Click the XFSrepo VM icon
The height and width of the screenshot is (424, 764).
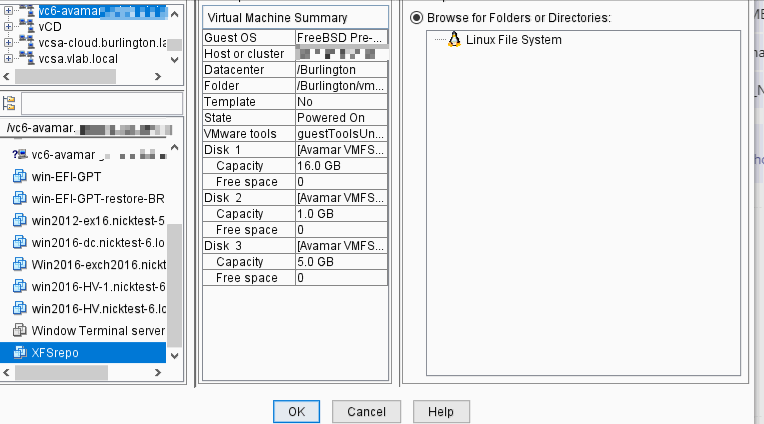tap(19, 352)
